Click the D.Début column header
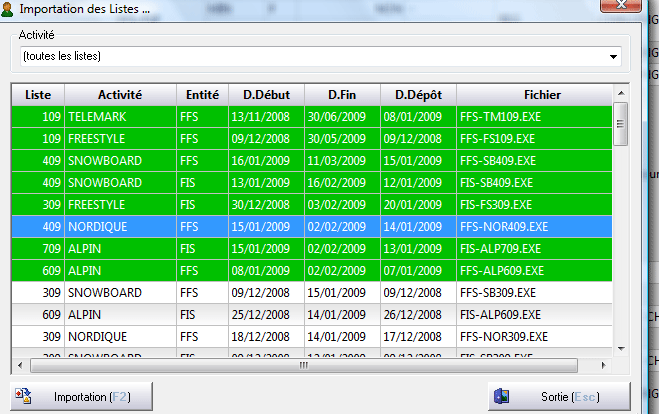Image resolution: width=659 pixels, height=414 pixels. click(x=266, y=94)
